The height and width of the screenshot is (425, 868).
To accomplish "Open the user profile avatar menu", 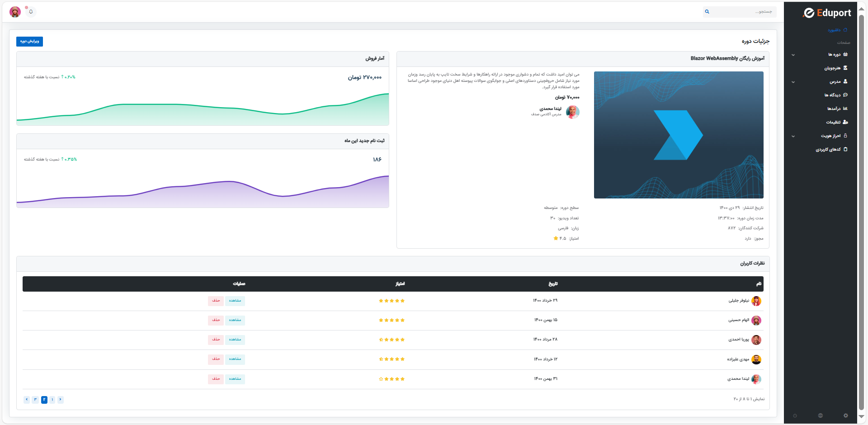I will tap(15, 12).
